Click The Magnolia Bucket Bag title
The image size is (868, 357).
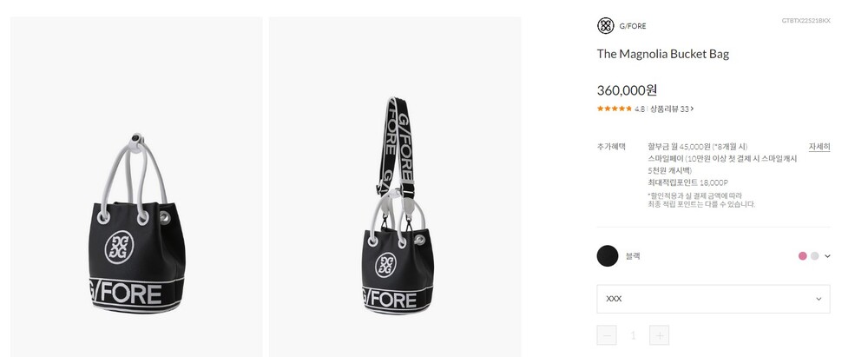coord(663,54)
